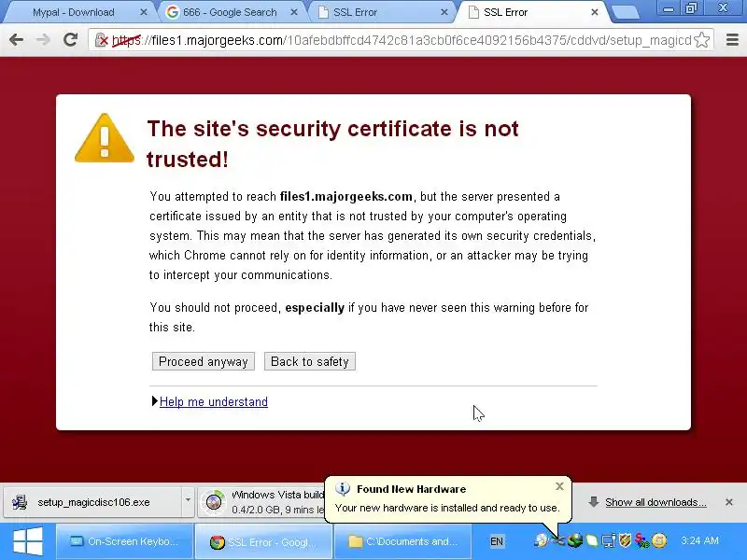Click the Proceed anyway button

204,361
